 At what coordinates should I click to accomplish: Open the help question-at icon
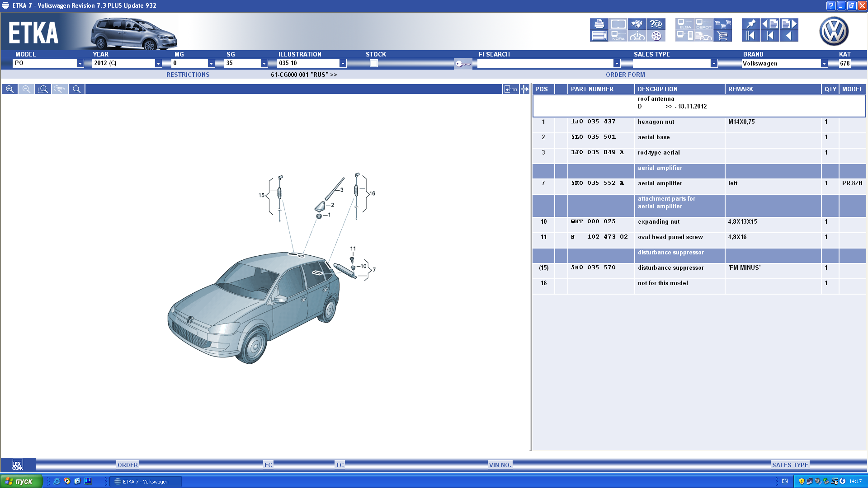pyautogui.click(x=656, y=24)
